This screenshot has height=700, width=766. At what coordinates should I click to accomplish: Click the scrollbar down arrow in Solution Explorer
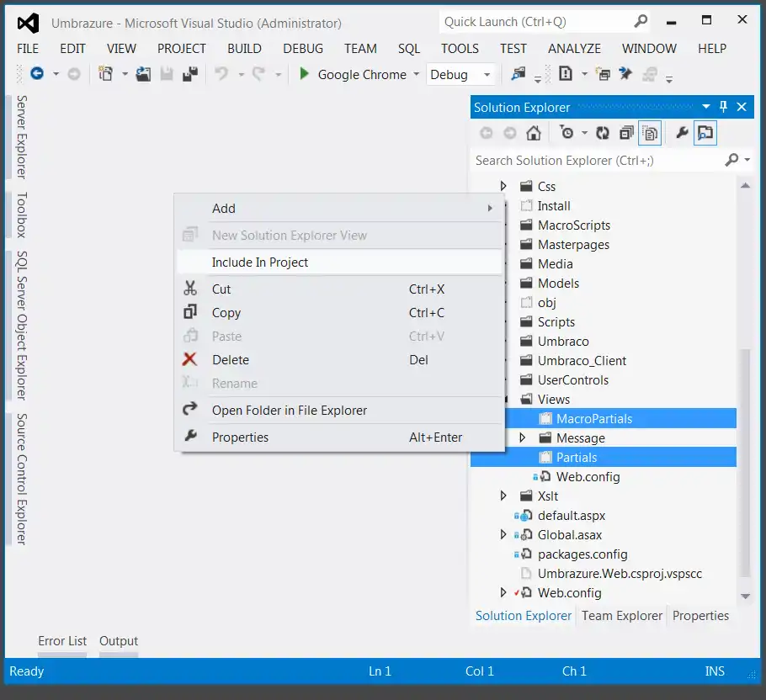pyautogui.click(x=745, y=596)
